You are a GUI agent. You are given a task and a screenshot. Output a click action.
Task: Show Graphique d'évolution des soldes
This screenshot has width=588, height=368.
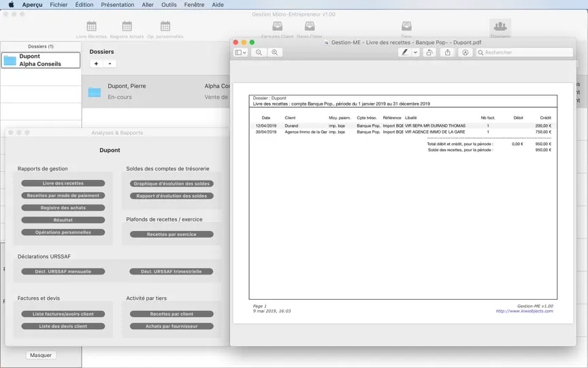point(171,183)
